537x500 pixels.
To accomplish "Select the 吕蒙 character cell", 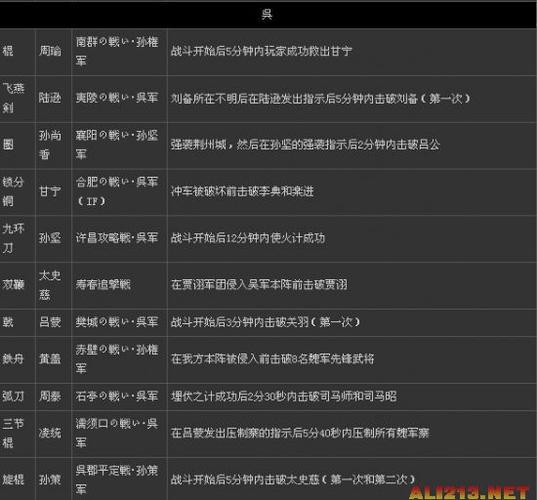I will (x=53, y=323).
